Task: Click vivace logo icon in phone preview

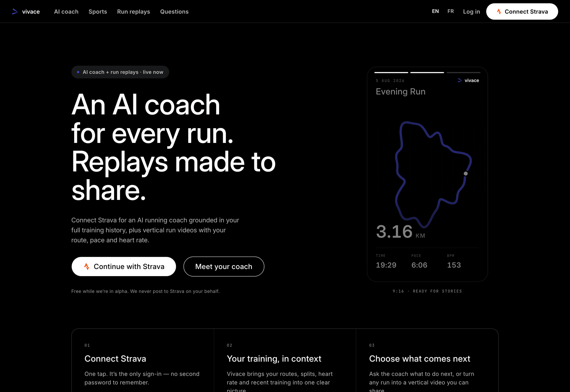Action: (460, 81)
